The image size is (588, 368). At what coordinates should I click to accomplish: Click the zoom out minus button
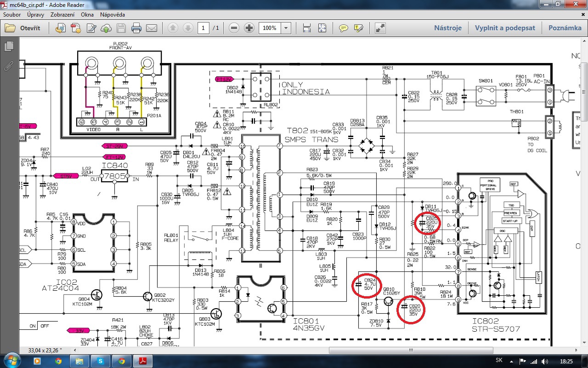[234, 28]
